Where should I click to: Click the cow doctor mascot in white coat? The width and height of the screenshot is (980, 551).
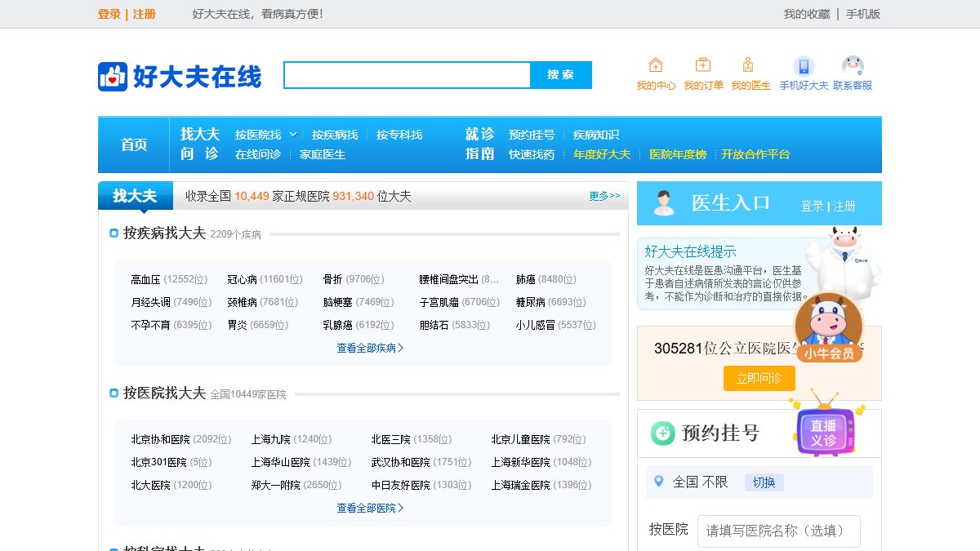point(844,263)
